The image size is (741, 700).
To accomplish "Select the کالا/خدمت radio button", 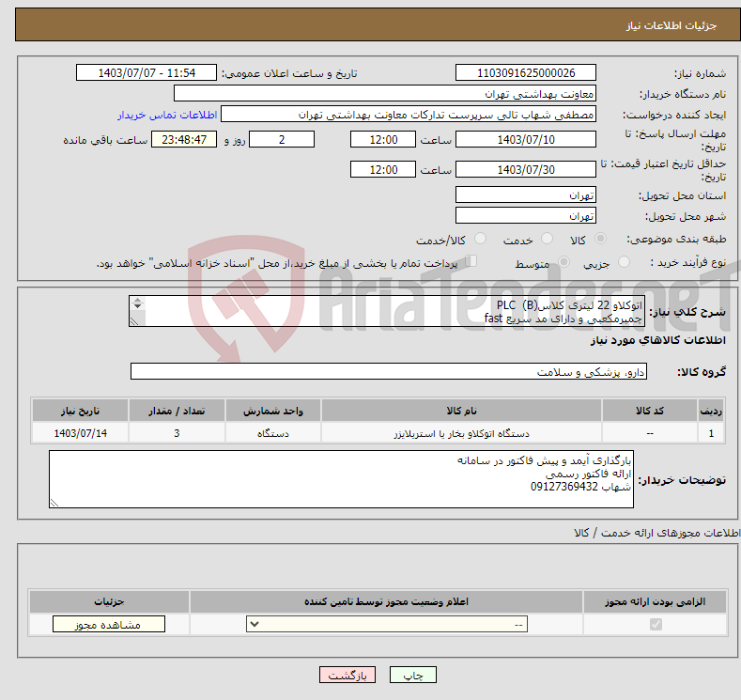I will [480, 239].
